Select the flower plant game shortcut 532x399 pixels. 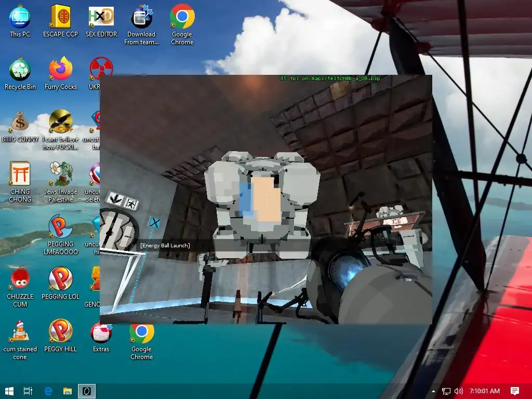tap(60, 182)
